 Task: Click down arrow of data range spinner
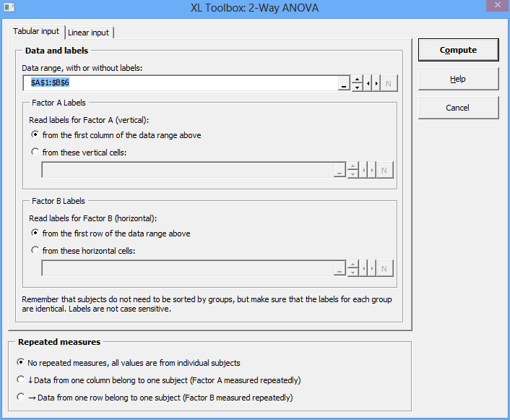357,87
